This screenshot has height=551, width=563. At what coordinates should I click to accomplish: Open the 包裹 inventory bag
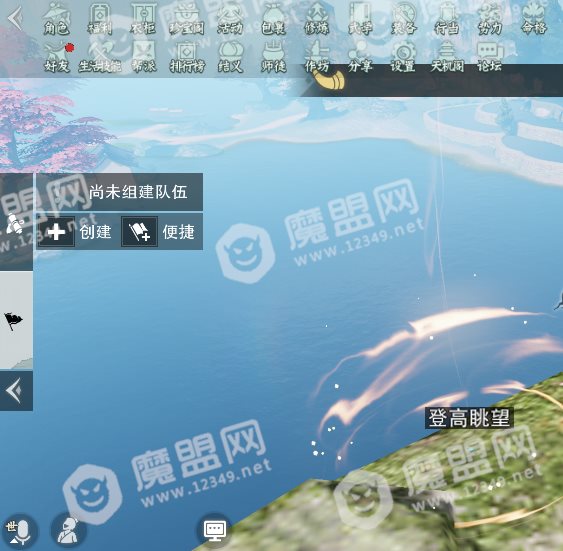[274, 19]
